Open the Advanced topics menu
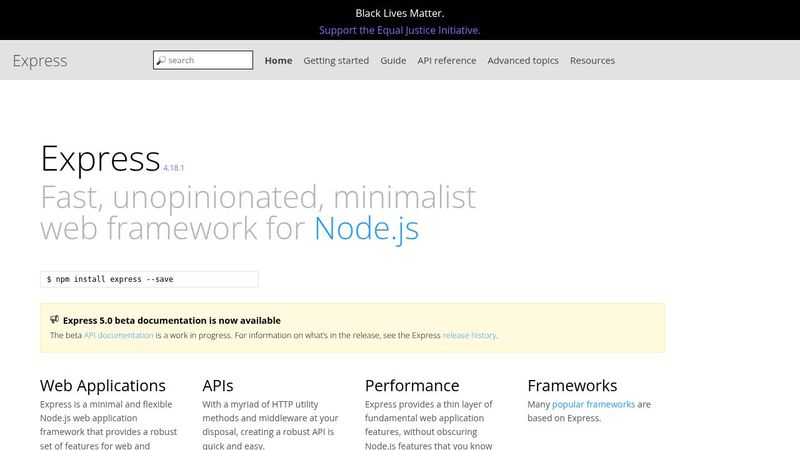Screen dimensions: 800x450 point(523,60)
